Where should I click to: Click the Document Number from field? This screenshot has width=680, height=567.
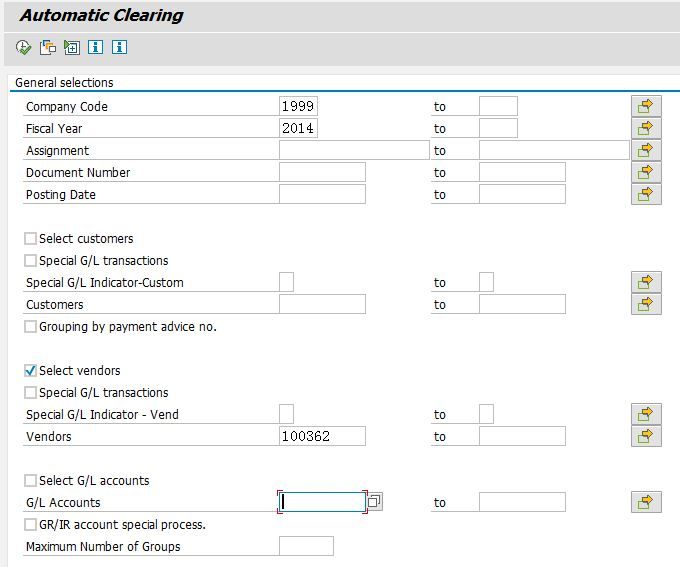(322, 172)
